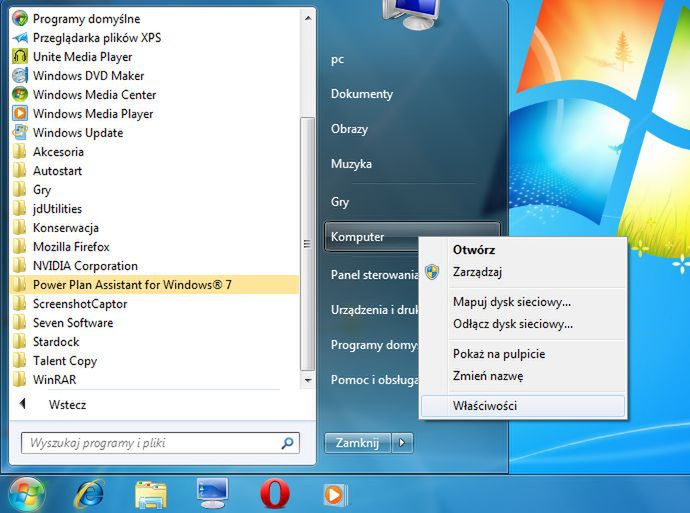
Task: Click the Przeglądarka plików XPS icon
Action: (20, 38)
